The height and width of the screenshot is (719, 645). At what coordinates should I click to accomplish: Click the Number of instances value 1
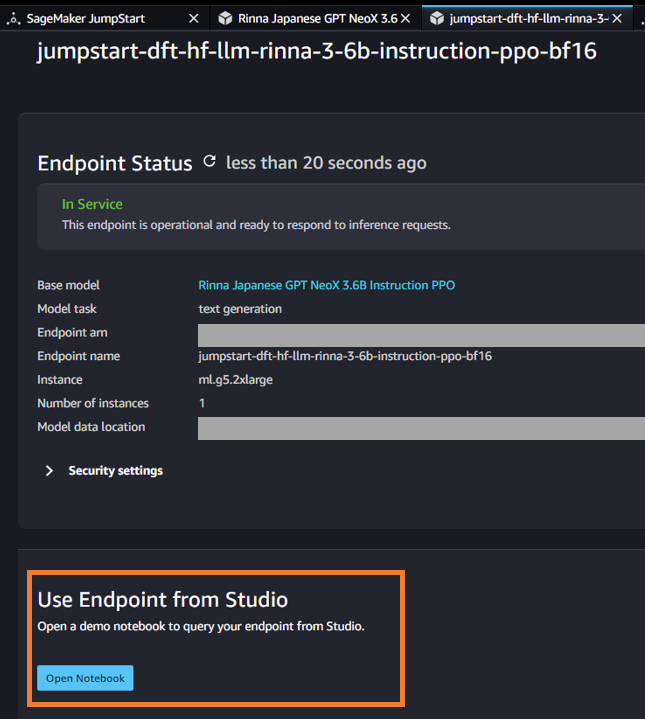(202, 404)
